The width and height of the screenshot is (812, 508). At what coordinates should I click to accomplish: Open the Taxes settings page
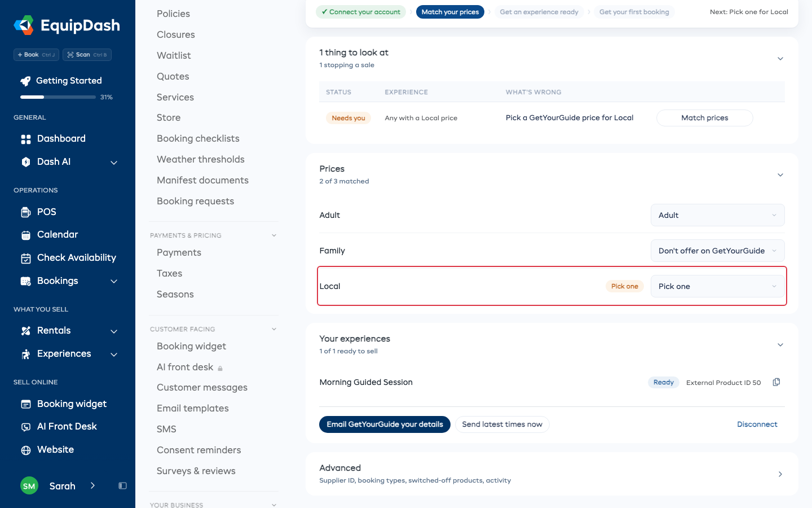click(170, 273)
